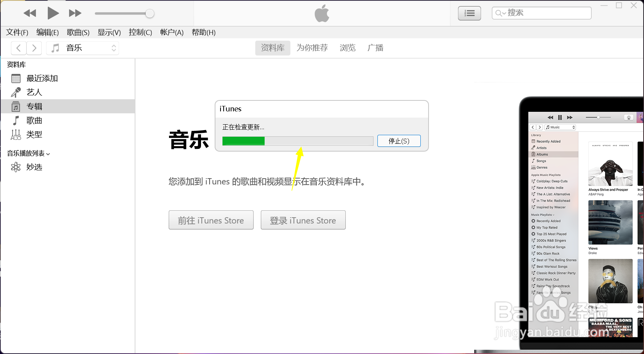Open the 歌曲(S) menu

pos(78,32)
